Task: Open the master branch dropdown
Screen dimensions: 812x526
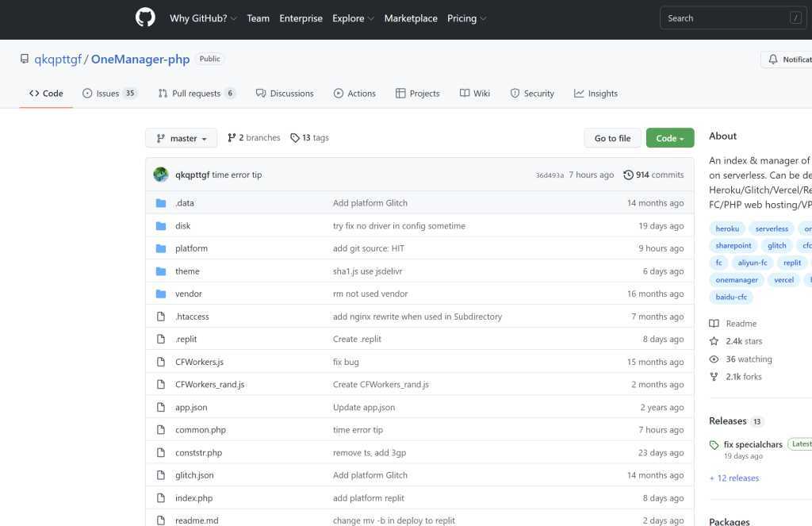Action: click(x=182, y=138)
